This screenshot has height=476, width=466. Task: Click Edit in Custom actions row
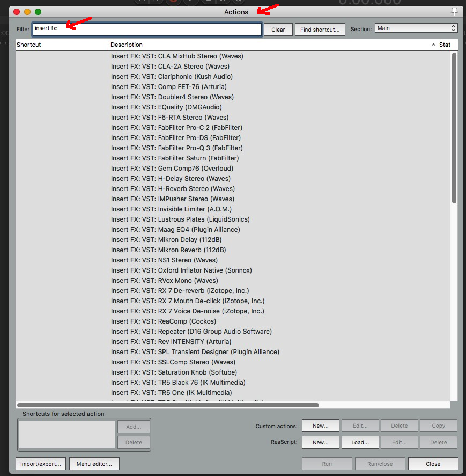click(360, 426)
